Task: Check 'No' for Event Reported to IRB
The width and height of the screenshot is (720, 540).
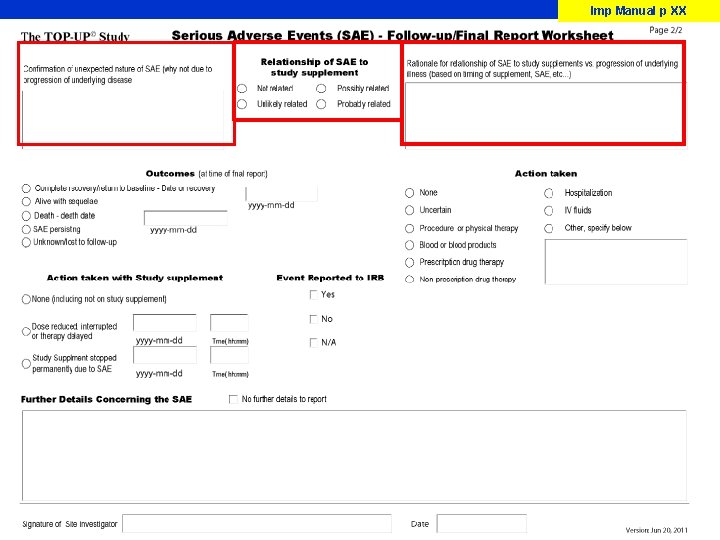Action: click(314, 319)
